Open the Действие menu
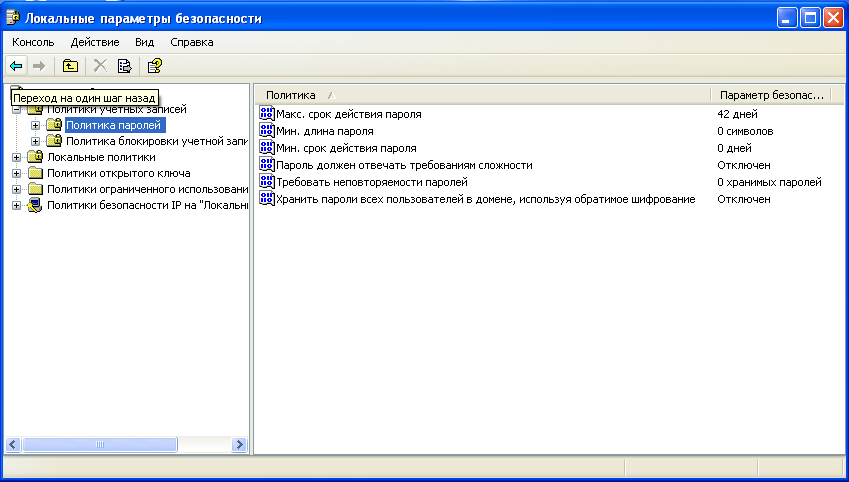 coord(95,42)
